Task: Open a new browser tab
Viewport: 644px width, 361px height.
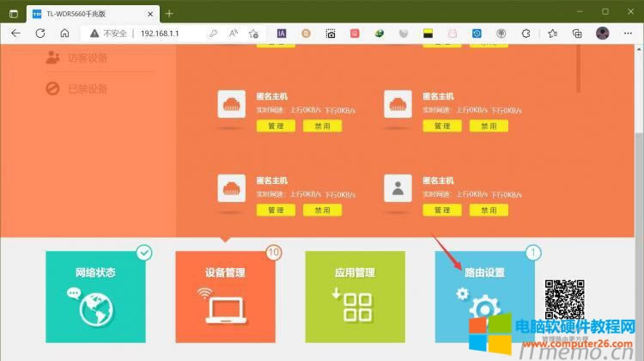Action: (169, 13)
